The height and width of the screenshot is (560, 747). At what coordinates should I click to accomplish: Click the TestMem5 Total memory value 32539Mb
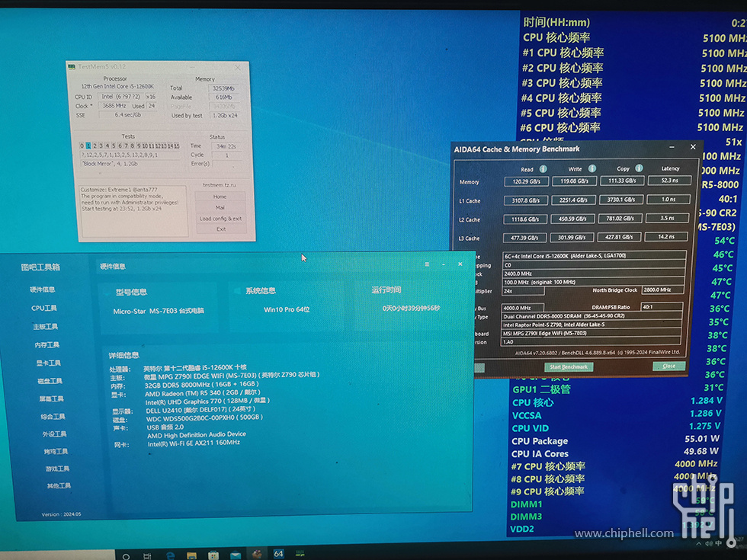(x=223, y=88)
